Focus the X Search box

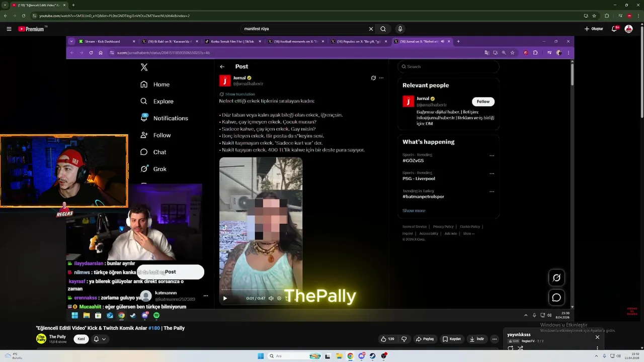(x=448, y=66)
